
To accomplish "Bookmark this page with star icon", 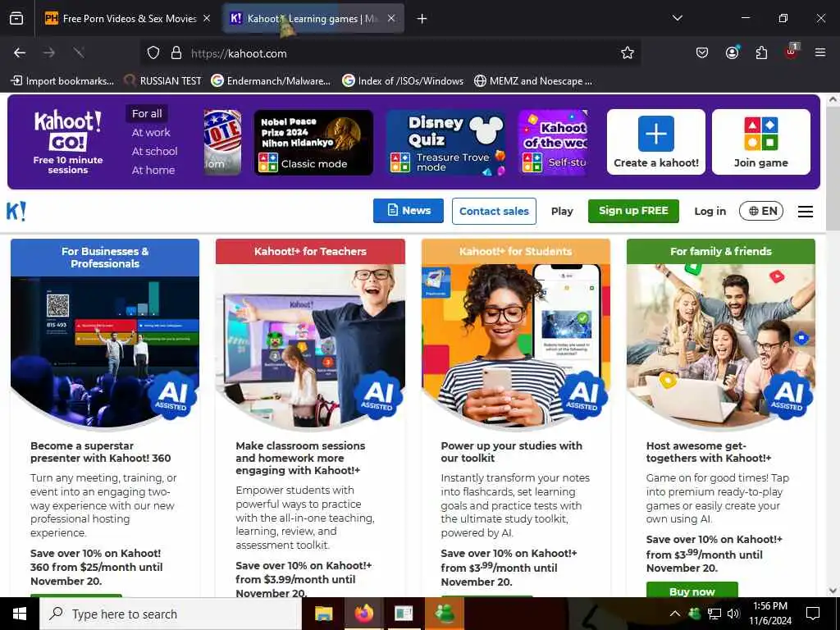I will pos(628,52).
